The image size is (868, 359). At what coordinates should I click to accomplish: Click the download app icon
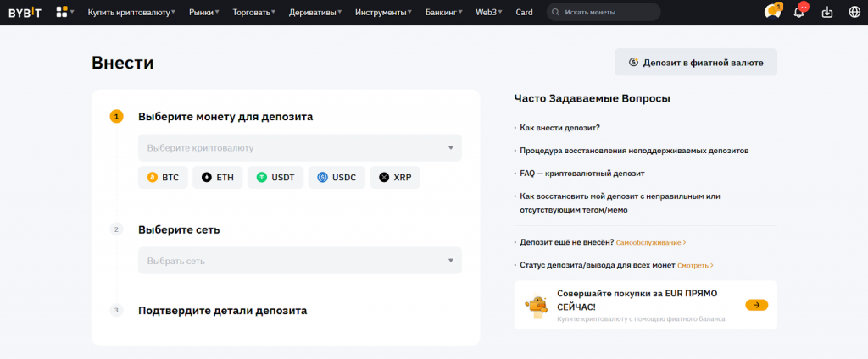[827, 13]
